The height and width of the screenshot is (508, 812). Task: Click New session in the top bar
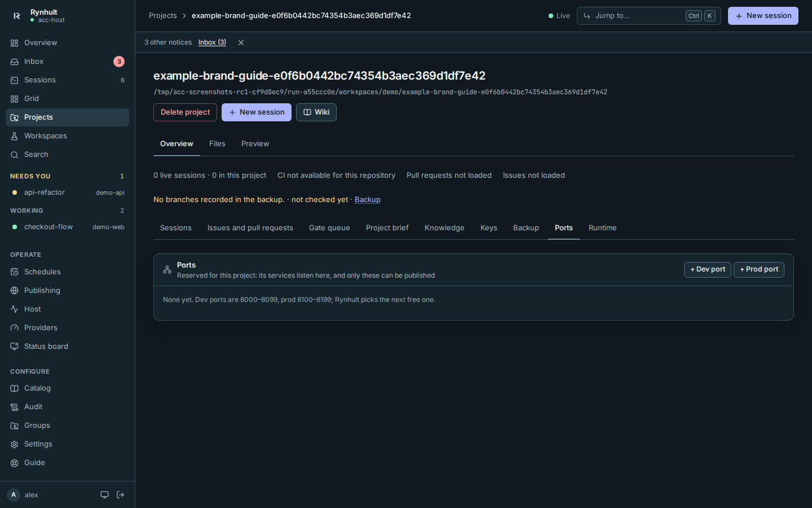(763, 16)
